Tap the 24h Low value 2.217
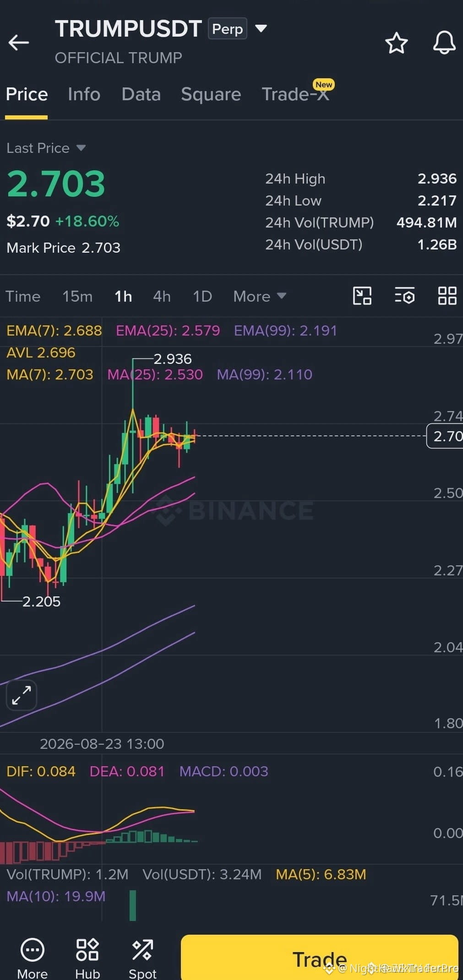 [437, 200]
